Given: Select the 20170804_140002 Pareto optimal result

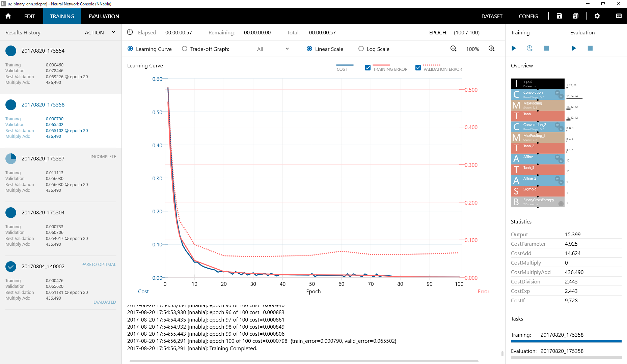Looking at the screenshot, I should pos(43,266).
